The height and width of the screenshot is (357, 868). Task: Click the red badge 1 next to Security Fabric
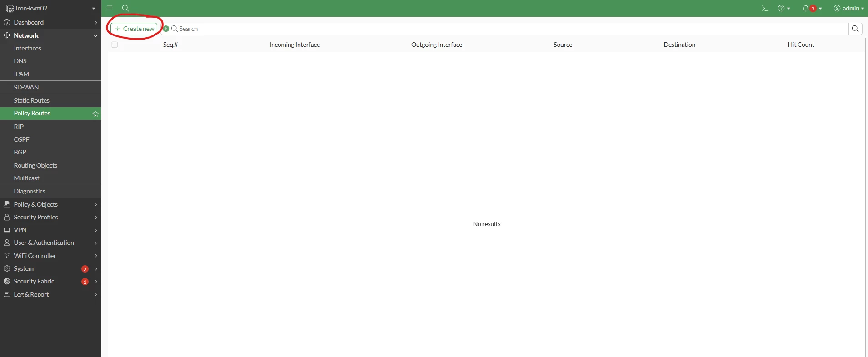point(85,282)
